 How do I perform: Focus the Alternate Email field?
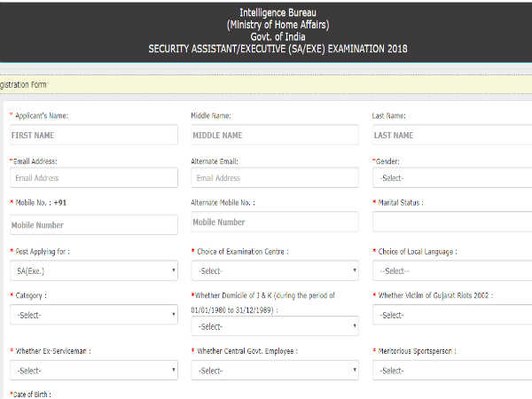pos(275,177)
